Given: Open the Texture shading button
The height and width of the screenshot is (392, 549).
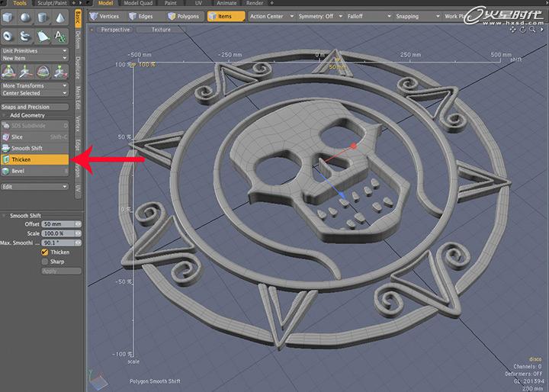Looking at the screenshot, I should 161,30.
